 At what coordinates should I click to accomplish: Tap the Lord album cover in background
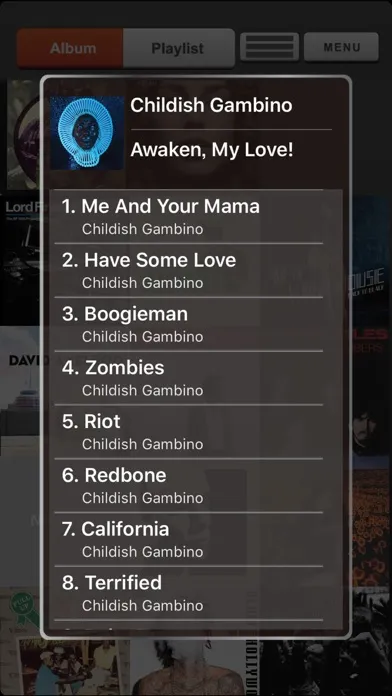click(20, 260)
